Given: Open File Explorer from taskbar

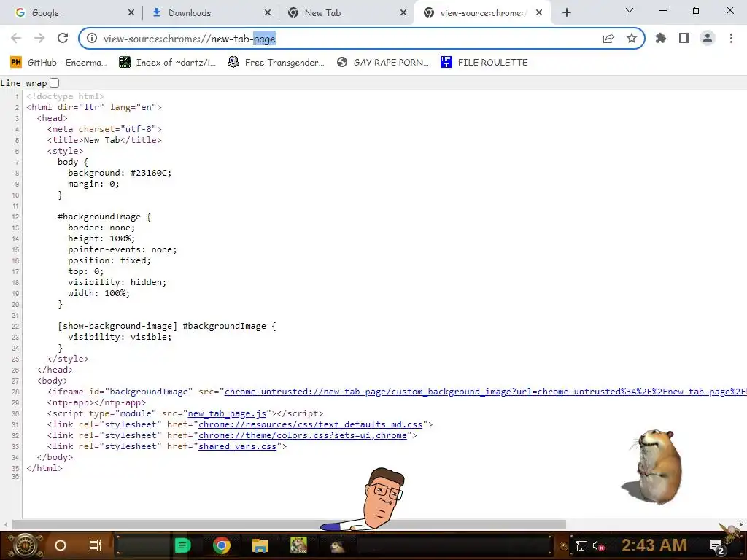Looking at the screenshot, I should point(260,545).
